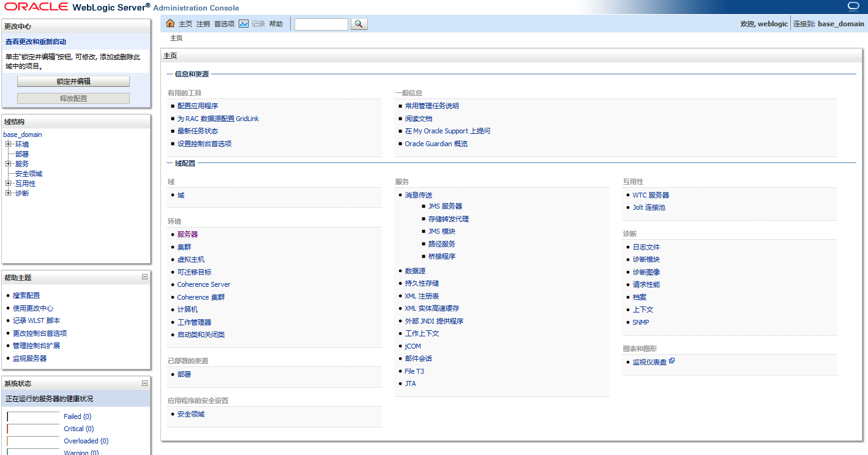Open the Oracle Guardian 概览 link

point(436,144)
